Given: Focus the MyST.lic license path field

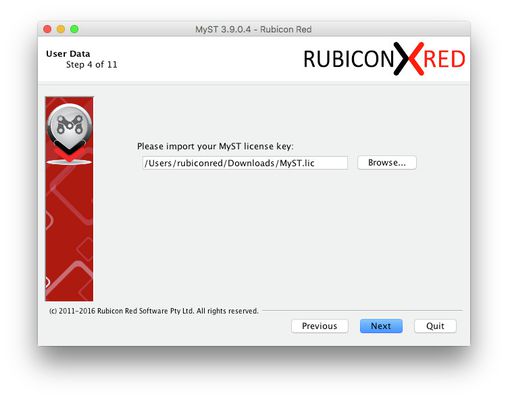Looking at the screenshot, I should click(245, 163).
